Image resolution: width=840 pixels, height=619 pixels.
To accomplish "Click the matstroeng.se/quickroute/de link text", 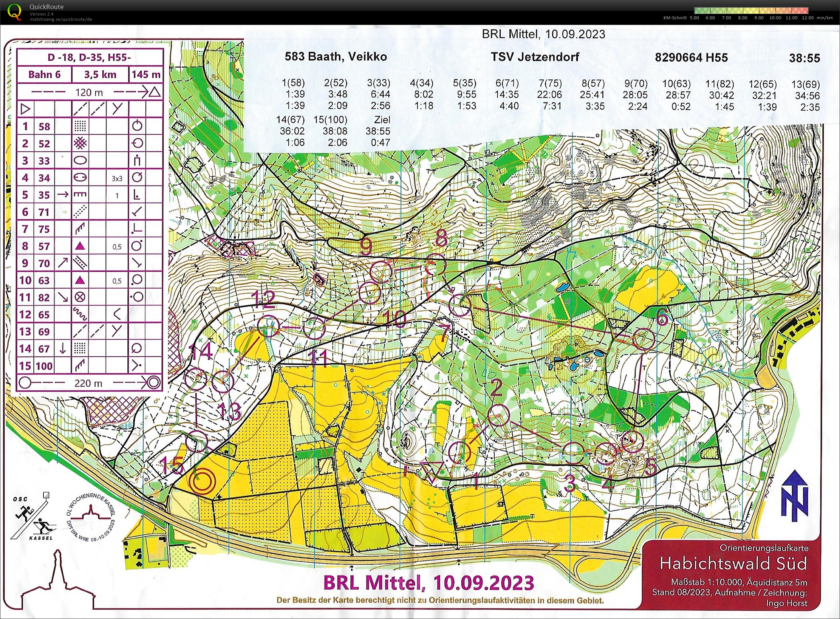I will coord(61,19).
